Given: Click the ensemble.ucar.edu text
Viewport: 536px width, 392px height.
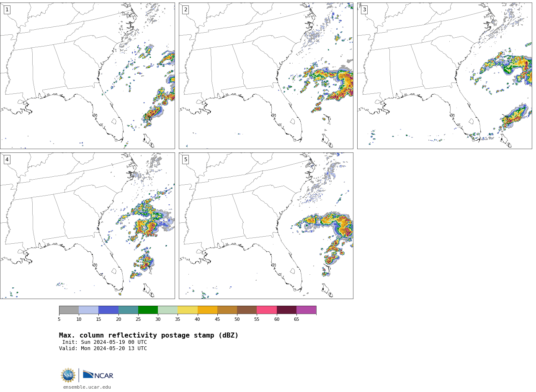Looking at the screenshot, I should tap(87, 387).
